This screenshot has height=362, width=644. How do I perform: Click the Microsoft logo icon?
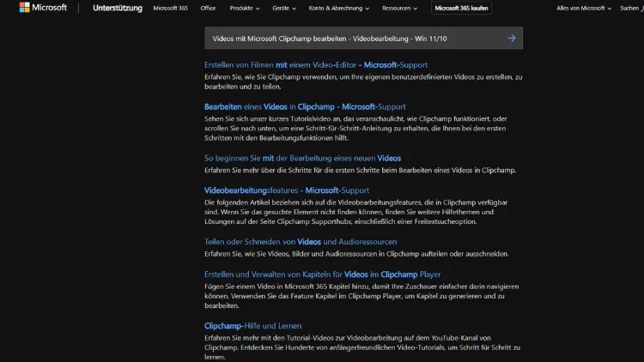(x=24, y=8)
